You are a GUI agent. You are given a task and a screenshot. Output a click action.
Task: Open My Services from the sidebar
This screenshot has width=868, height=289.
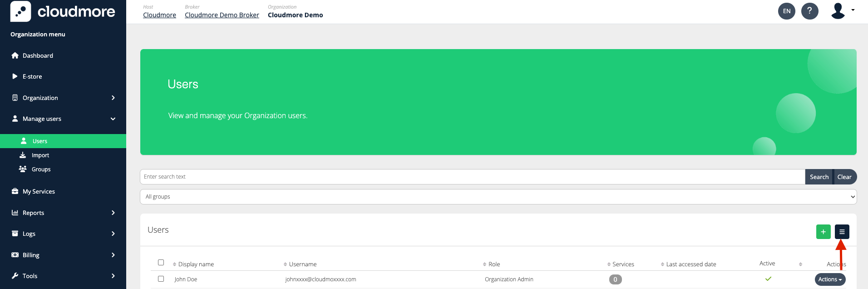click(x=39, y=191)
